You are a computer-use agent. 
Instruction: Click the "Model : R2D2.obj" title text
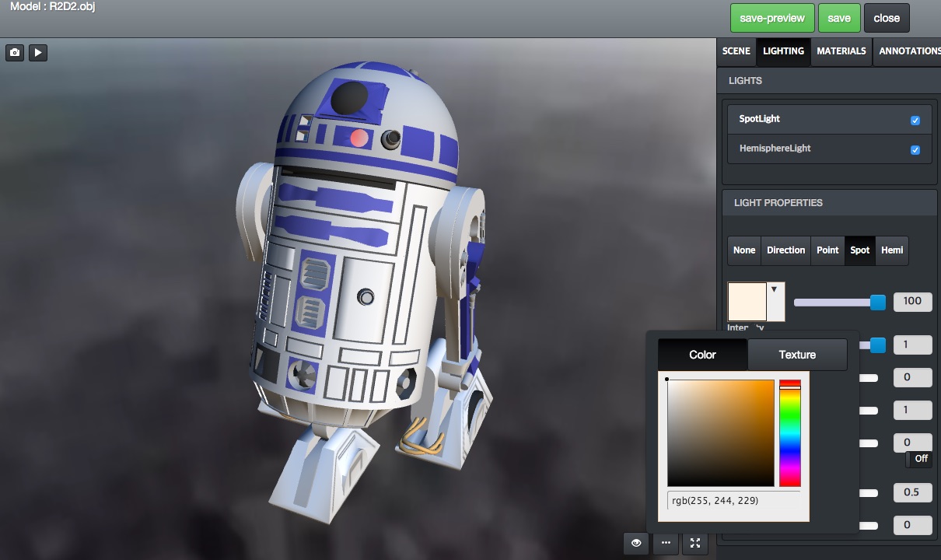[53, 7]
